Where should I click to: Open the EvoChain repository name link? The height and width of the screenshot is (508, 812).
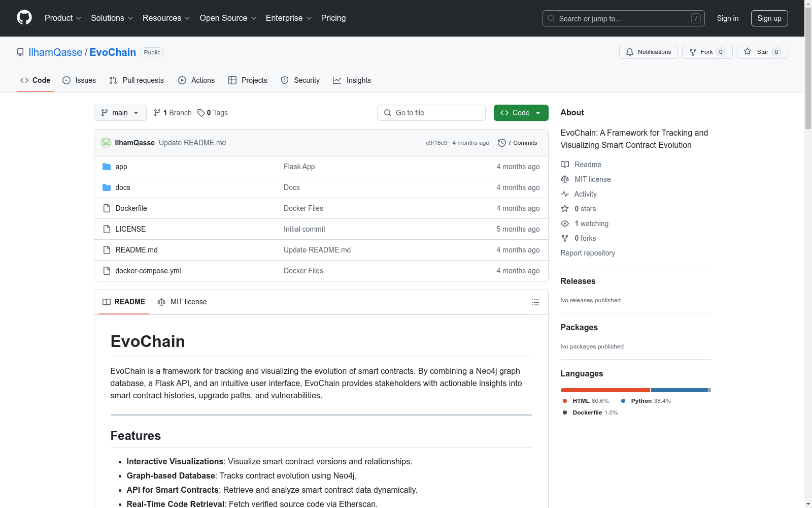(113, 52)
